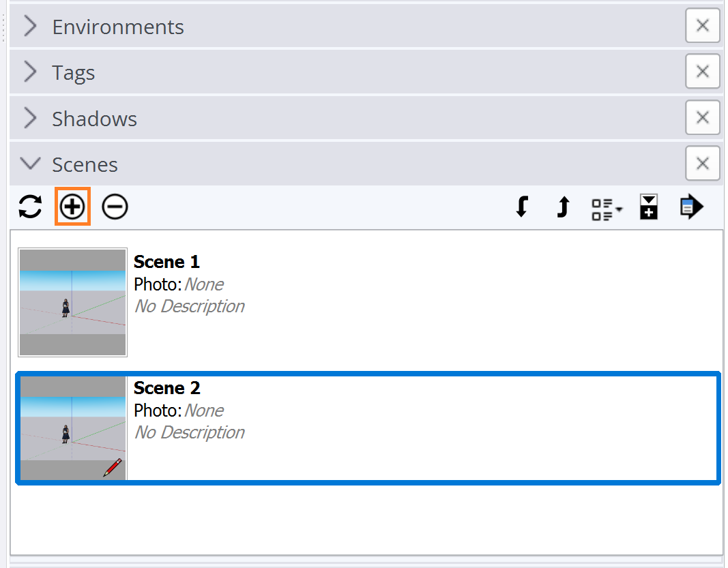
Task: Click the Scene 1 name label
Action: coord(166,263)
